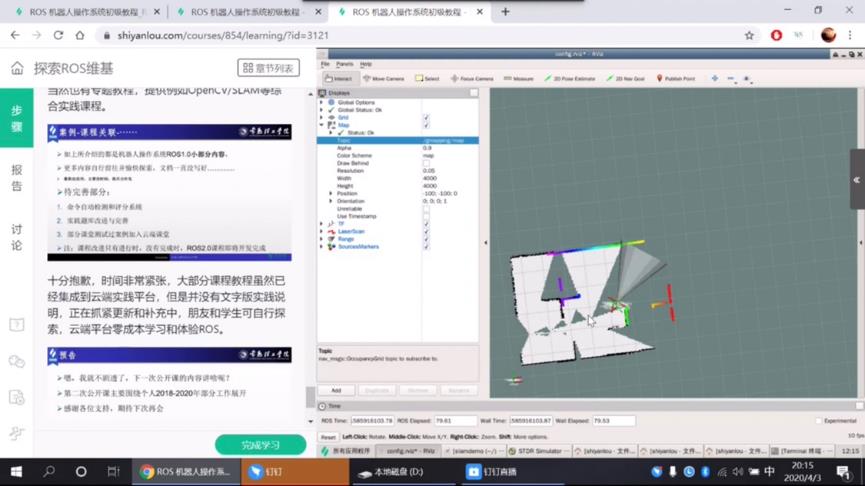Image resolution: width=865 pixels, height=486 pixels.
Task: Select the highlighted Topic row in Displays
Action: (x=398, y=141)
